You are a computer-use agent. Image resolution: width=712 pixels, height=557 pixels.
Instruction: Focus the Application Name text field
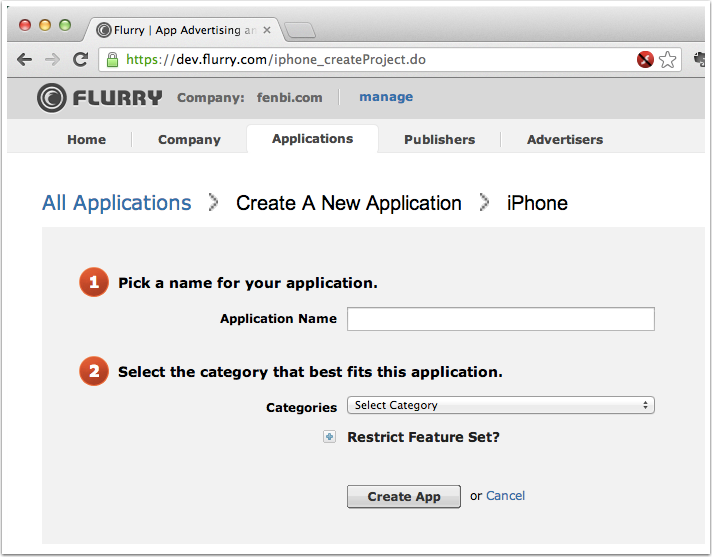click(500, 319)
